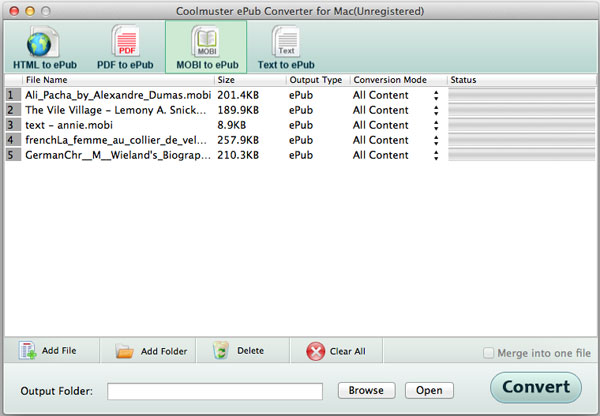Click ePub output type for text - annie.mobi
Image resolution: width=600 pixels, height=416 pixels.
click(301, 125)
